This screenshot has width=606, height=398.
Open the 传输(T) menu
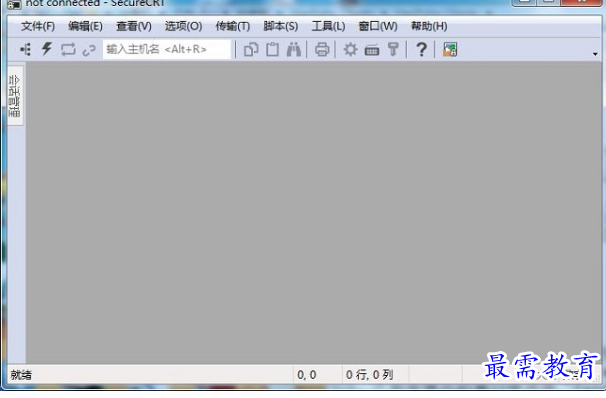pos(233,26)
